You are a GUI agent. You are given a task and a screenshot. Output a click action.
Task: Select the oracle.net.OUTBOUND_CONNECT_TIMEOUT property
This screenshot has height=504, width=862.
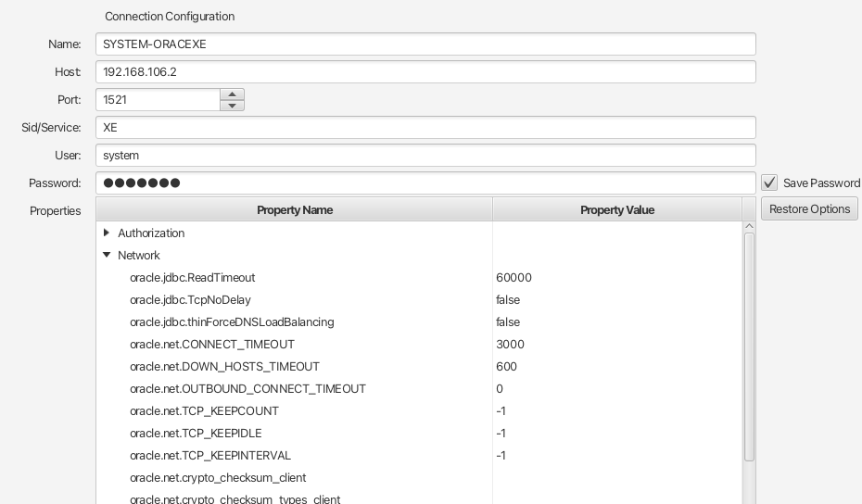click(x=247, y=388)
